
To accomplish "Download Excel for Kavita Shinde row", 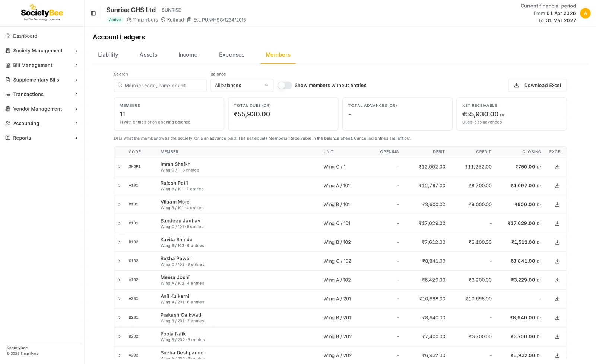I will pyautogui.click(x=557, y=242).
